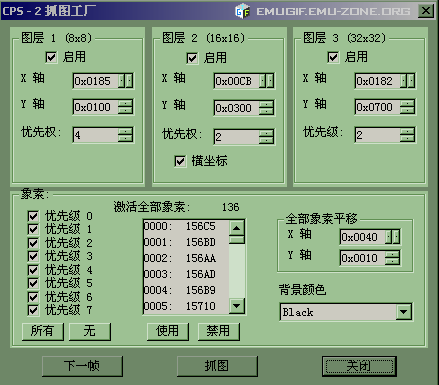Toggle the 描坐标 checkbox

pyautogui.click(x=180, y=162)
